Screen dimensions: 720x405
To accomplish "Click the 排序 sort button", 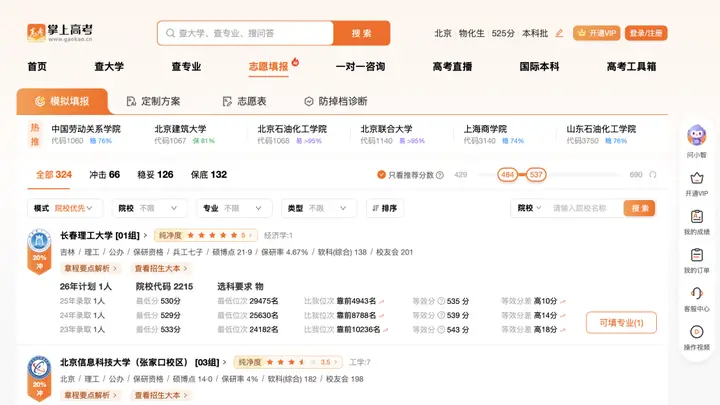I will [x=385, y=208].
